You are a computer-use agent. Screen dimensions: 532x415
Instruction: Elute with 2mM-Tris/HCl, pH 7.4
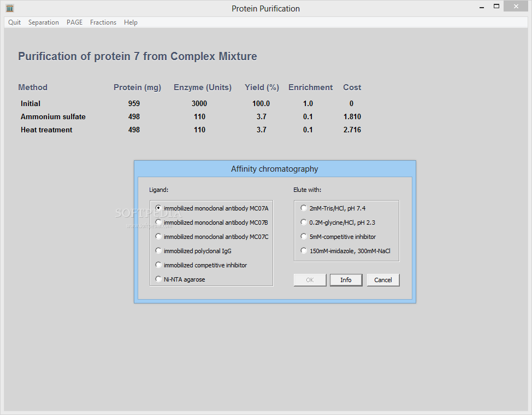pyautogui.click(x=333, y=208)
